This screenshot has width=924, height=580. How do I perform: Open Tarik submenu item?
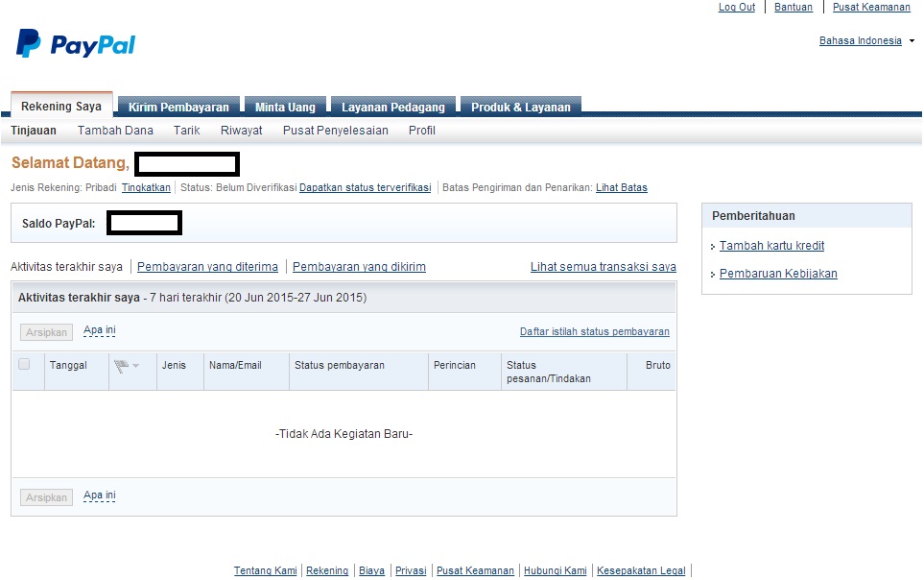(x=187, y=131)
